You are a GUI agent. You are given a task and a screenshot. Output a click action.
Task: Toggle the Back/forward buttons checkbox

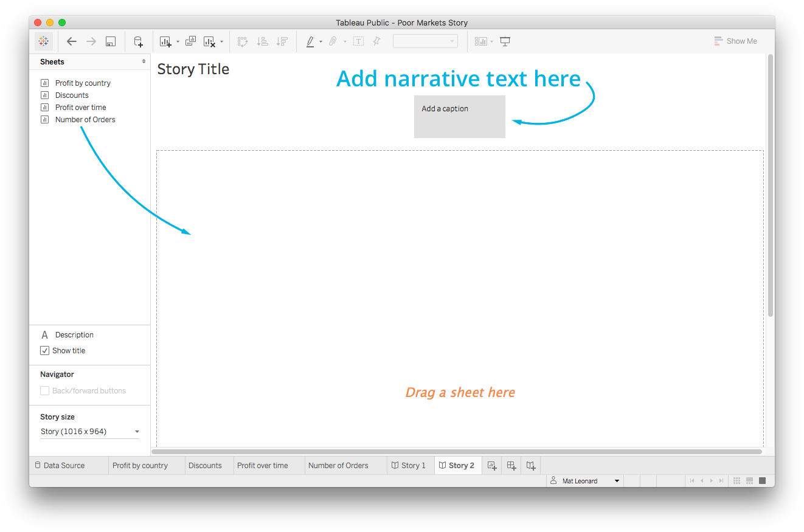[45, 391]
